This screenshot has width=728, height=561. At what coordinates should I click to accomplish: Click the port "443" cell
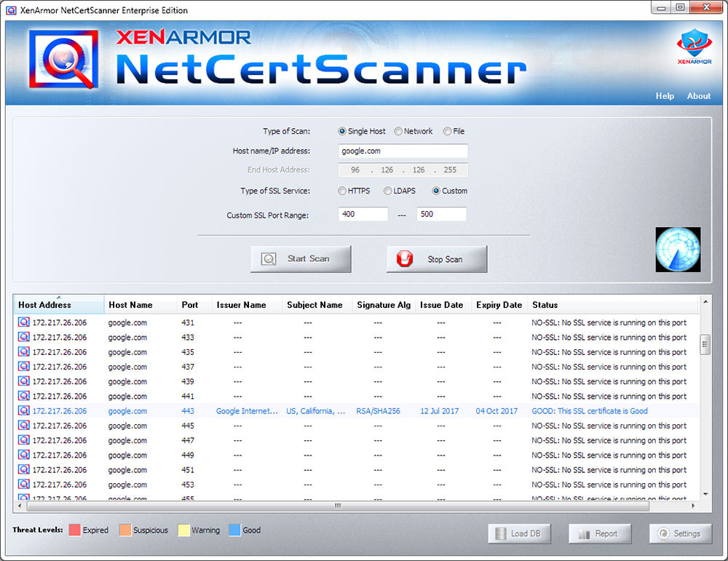pos(188,411)
